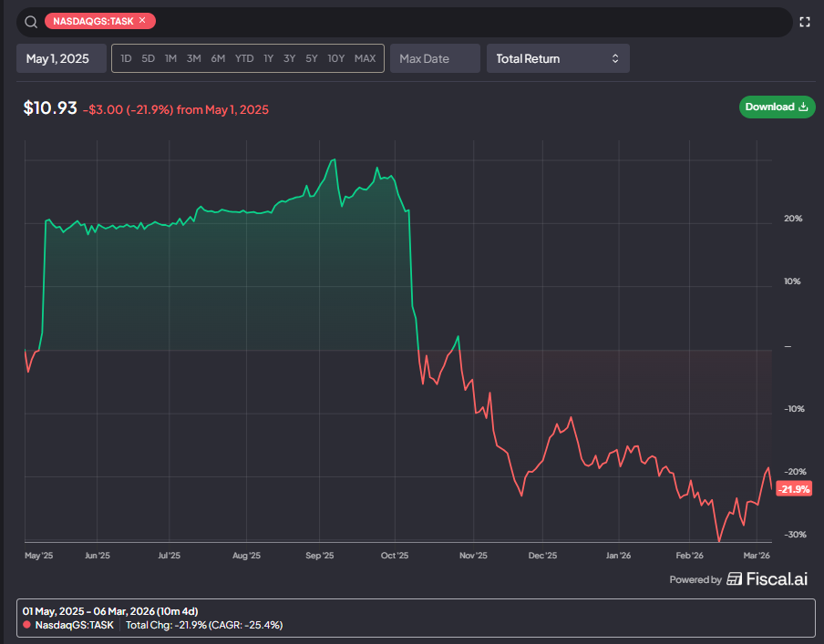Click the Total Chg: -21.9% (CAGR: -25.4%) text
This screenshot has width=824, height=644.
tap(204, 625)
